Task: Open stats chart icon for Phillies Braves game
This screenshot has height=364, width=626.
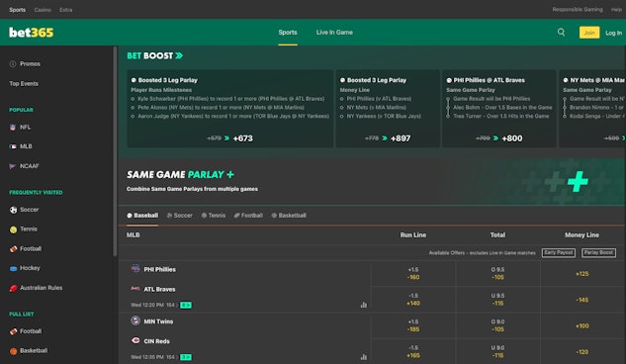Action: pyautogui.click(x=363, y=305)
